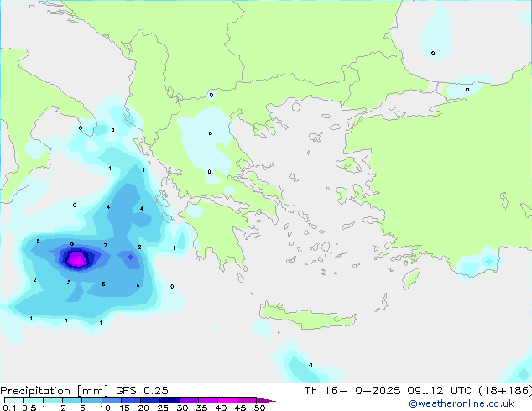The width and height of the screenshot is (532, 411).
Task: Click the 10 legend scale label
Action: pos(105,408)
